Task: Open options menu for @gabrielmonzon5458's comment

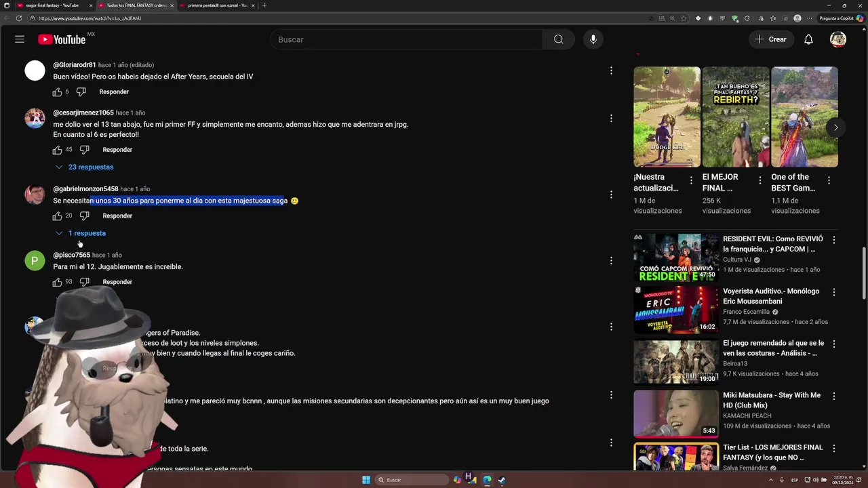Action: [x=611, y=195]
